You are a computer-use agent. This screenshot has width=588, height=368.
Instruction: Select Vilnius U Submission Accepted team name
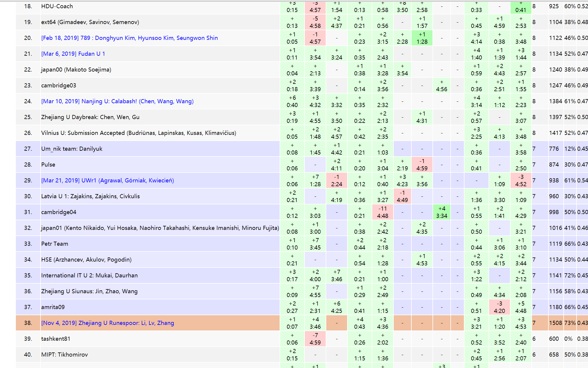(x=138, y=133)
